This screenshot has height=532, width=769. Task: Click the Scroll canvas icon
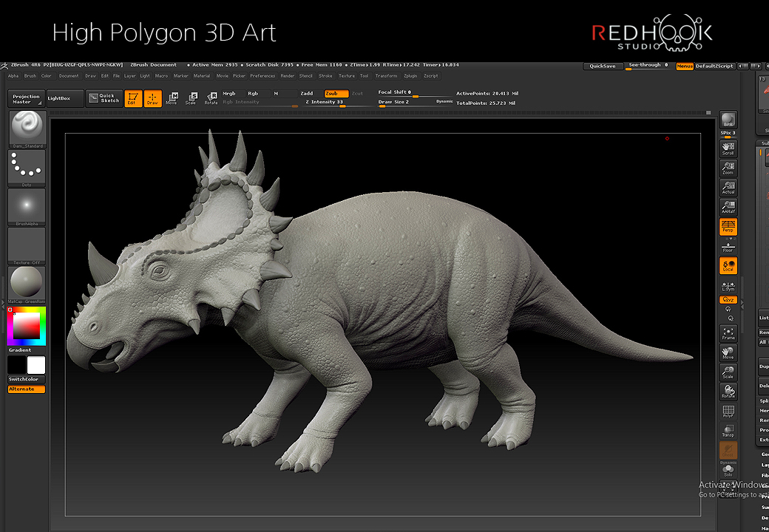tap(728, 149)
